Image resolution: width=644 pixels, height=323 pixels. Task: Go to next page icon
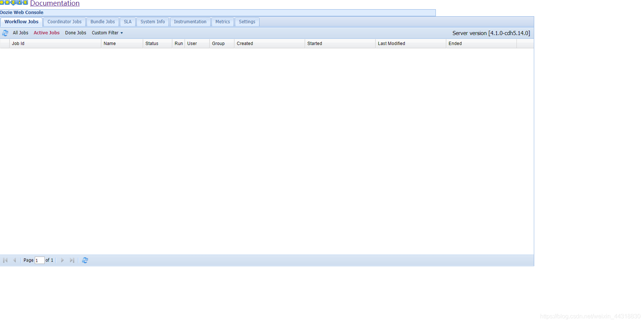click(x=62, y=260)
